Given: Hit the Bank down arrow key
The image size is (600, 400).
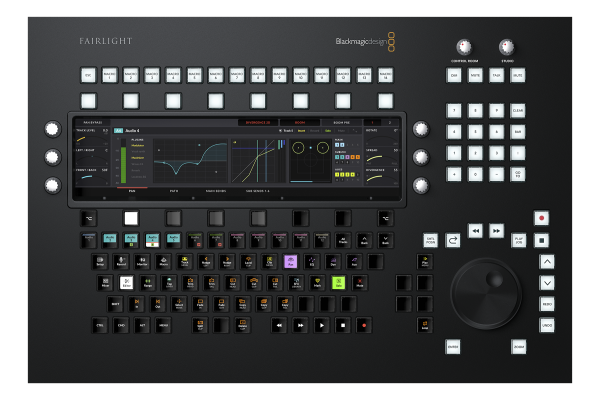Looking at the screenshot, I should (x=385, y=240).
